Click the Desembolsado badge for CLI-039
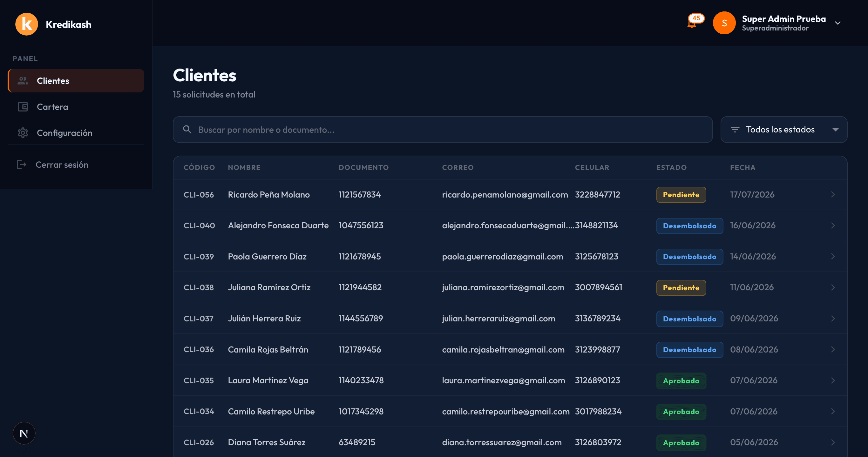 [x=689, y=257]
